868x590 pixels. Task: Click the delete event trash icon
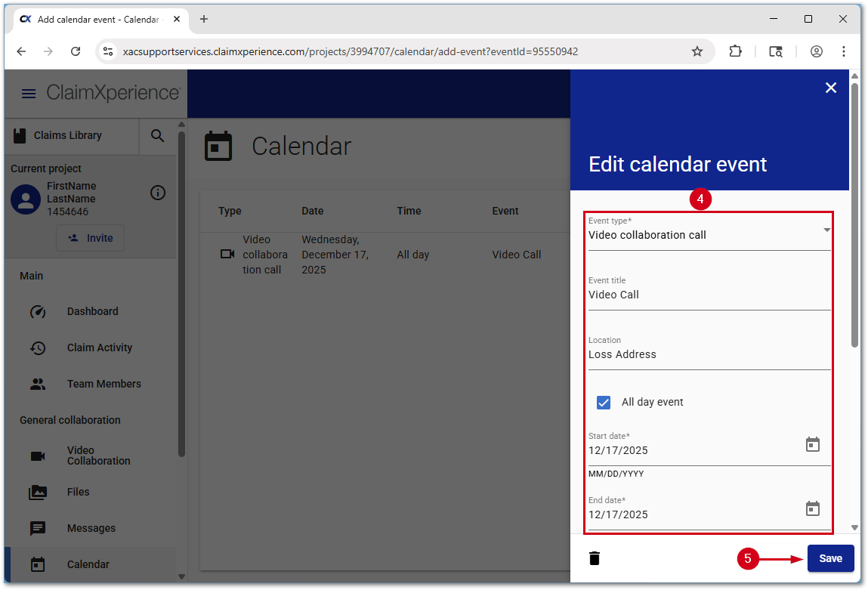click(x=595, y=558)
